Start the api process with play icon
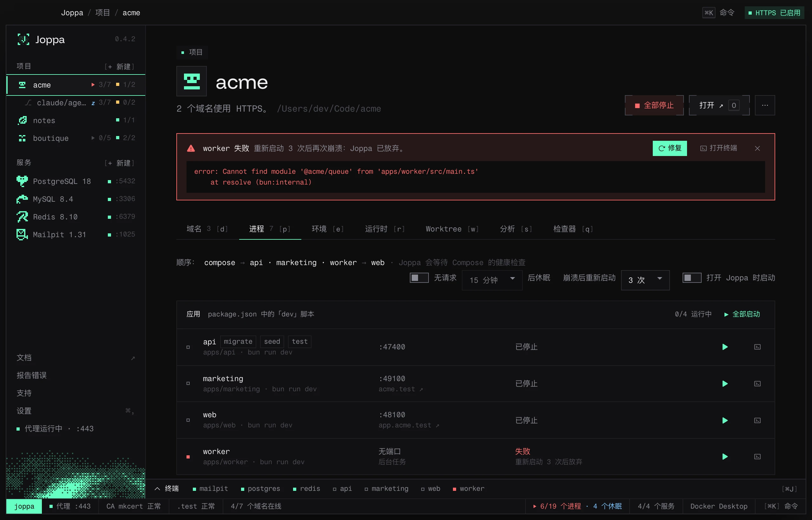The height and width of the screenshot is (520, 812). [x=725, y=347]
